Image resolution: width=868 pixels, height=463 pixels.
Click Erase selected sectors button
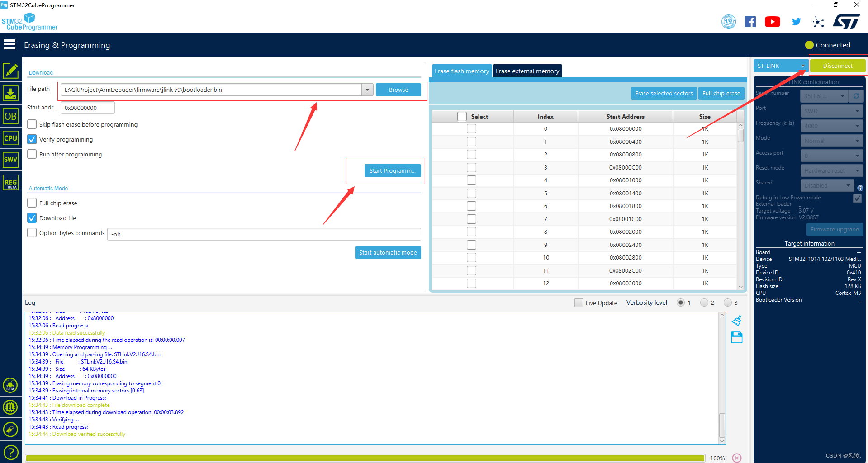coord(664,93)
